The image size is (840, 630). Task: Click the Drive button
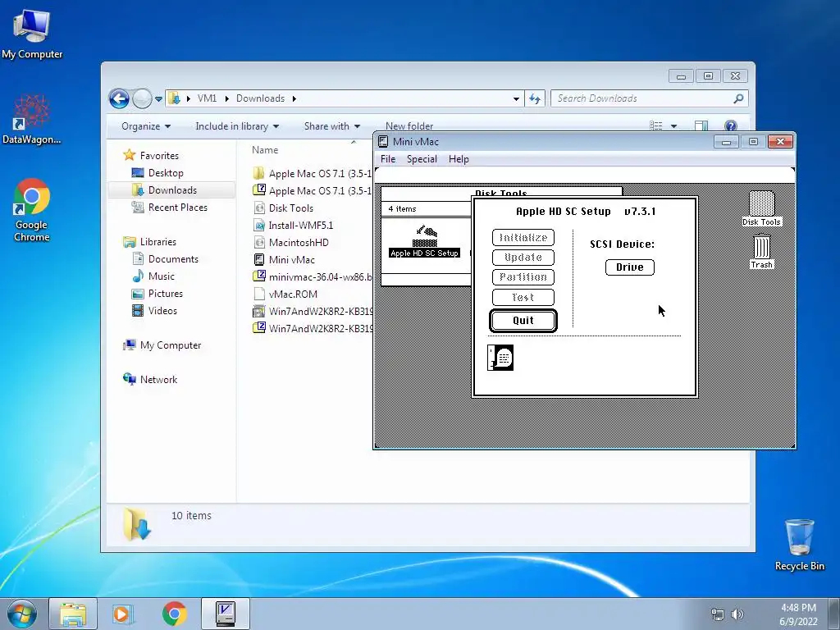(629, 267)
